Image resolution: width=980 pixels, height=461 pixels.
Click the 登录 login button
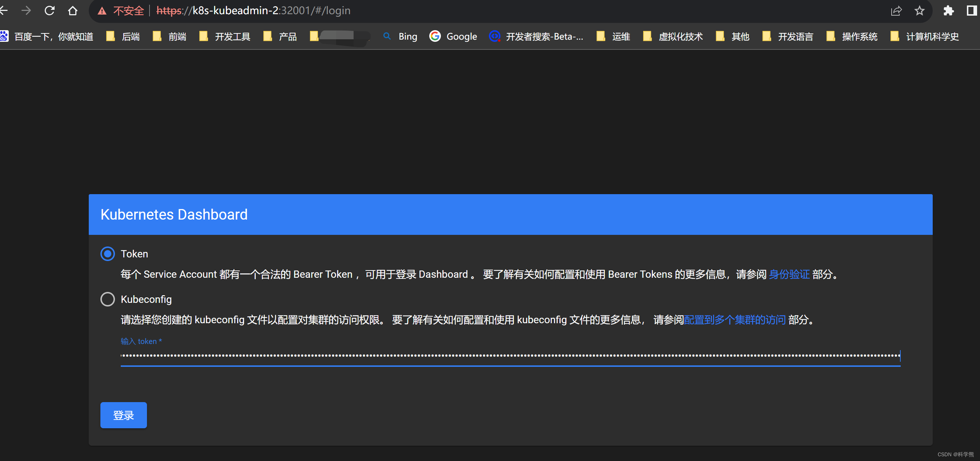pyautogui.click(x=123, y=415)
